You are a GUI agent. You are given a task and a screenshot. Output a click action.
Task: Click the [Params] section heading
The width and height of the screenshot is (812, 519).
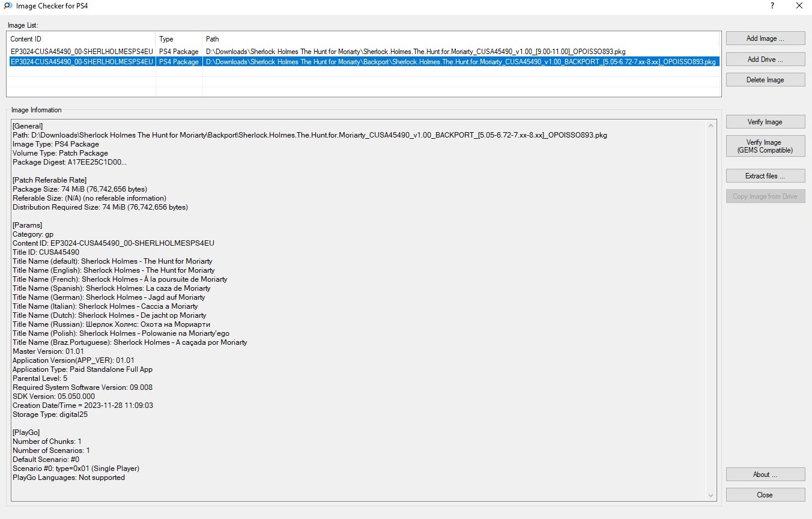28,225
